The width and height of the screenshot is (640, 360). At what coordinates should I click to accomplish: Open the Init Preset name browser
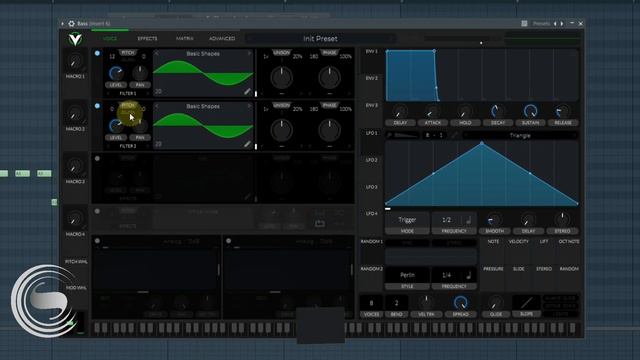click(x=320, y=39)
